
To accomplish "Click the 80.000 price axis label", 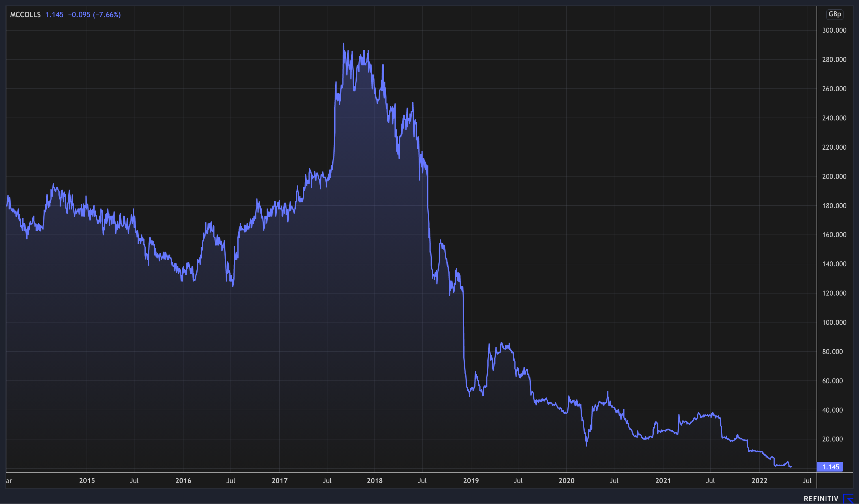I will pos(832,352).
